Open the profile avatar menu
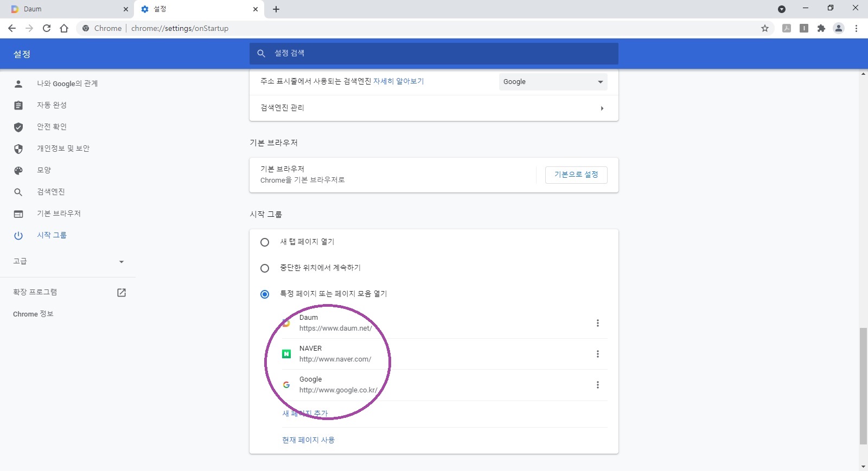The height and width of the screenshot is (471, 868). coord(839,28)
